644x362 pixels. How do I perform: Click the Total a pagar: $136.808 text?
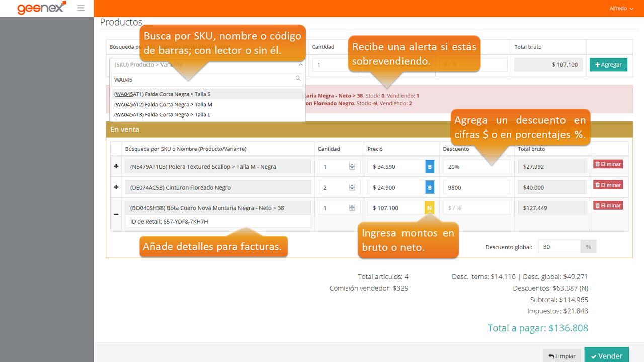538,328
